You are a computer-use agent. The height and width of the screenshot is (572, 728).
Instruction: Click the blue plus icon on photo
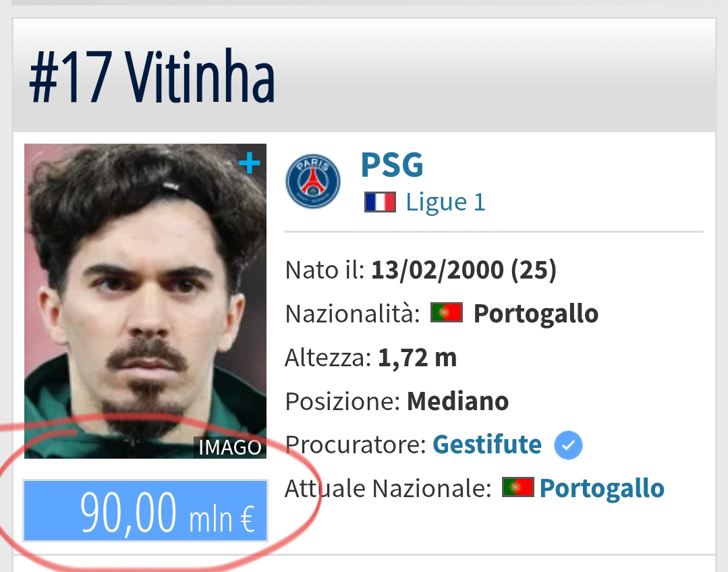250,163
